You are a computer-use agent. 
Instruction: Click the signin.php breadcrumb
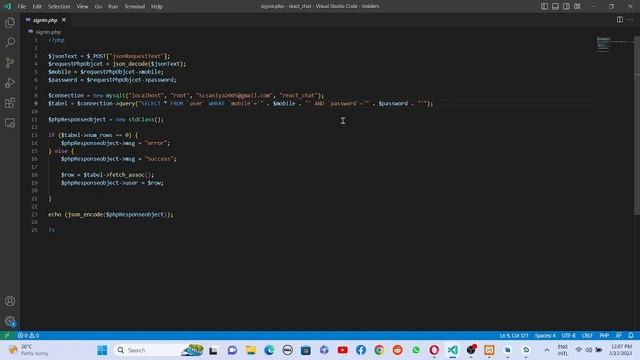pos(48,32)
